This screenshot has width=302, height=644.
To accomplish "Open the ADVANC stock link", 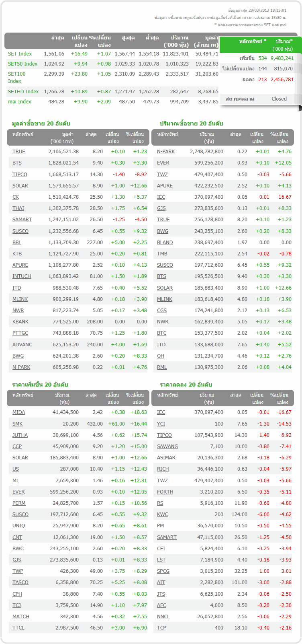I will tap(22, 345).
